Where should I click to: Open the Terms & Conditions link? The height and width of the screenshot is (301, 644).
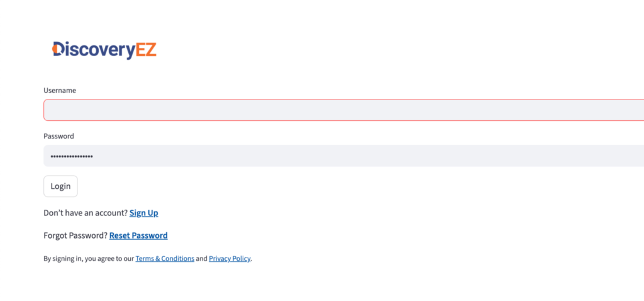(165, 258)
